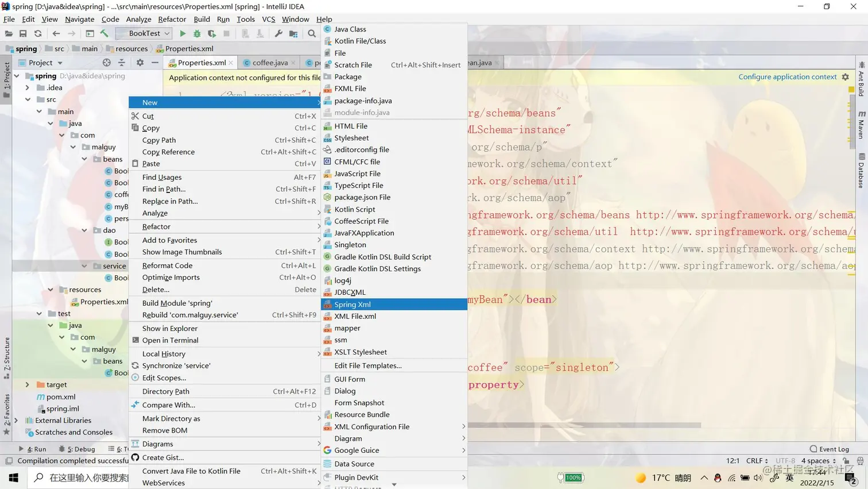868x489 pixels.
Task: Change the 4 spaces indent setting
Action: click(x=818, y=461)
